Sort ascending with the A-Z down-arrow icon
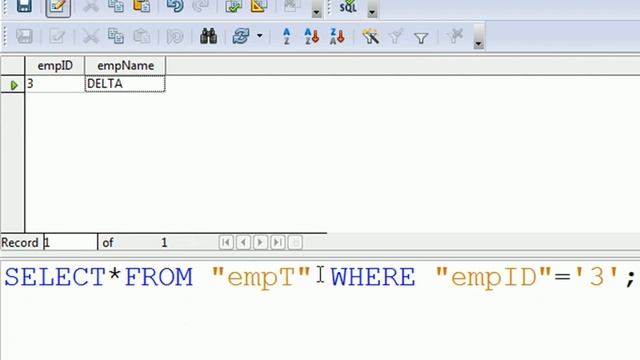 click(312, 36)
